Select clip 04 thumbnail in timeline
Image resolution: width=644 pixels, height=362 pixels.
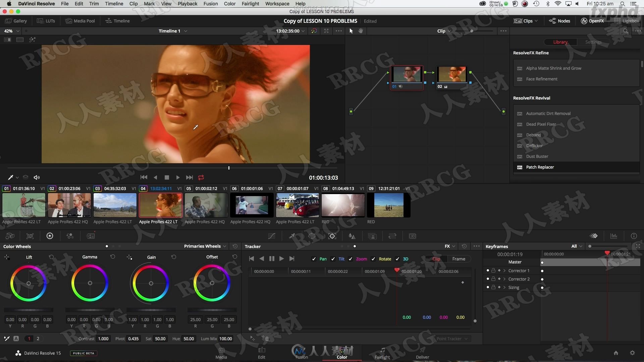point(160,205)
